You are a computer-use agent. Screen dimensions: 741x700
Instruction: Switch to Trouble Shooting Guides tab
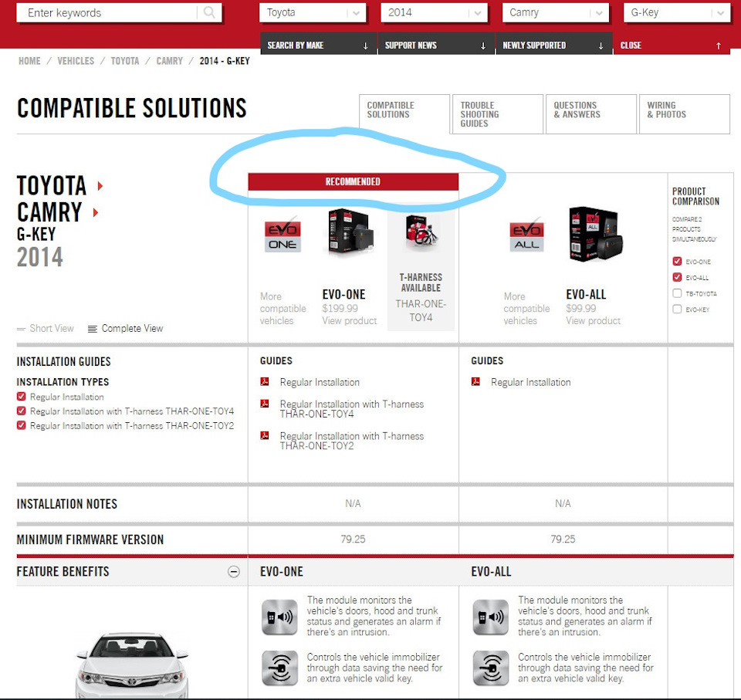498,114
